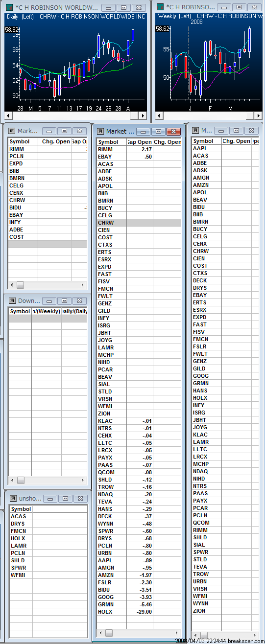Click the unsho... window title icon
Viewport: 265px width, 644px height.
tap(13, 499)
